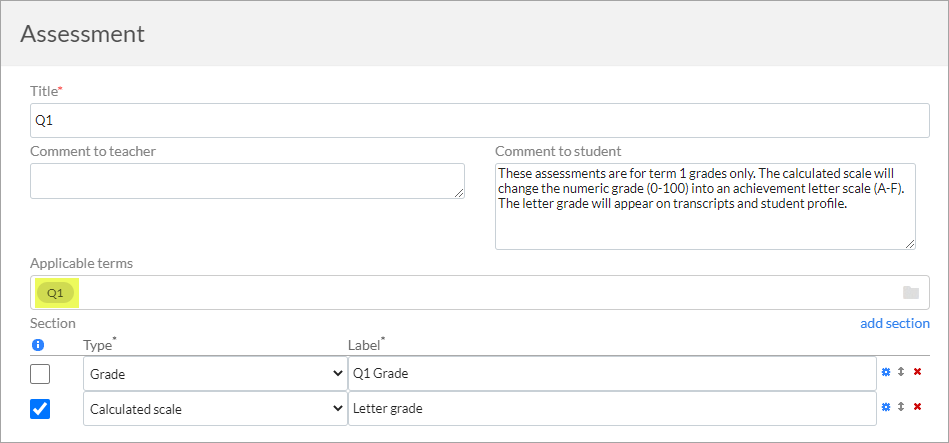
Task: Click the Comment to student text box
Action: point(705,206)
